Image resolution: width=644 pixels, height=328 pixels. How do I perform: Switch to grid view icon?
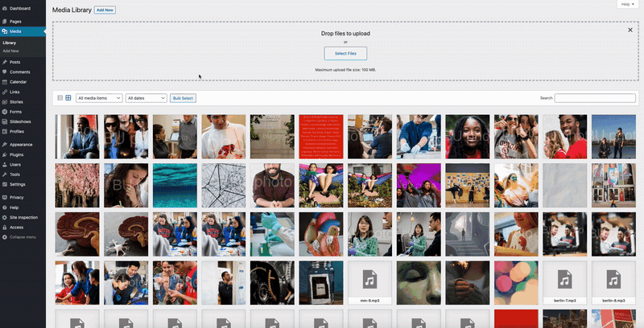point(68,98)
